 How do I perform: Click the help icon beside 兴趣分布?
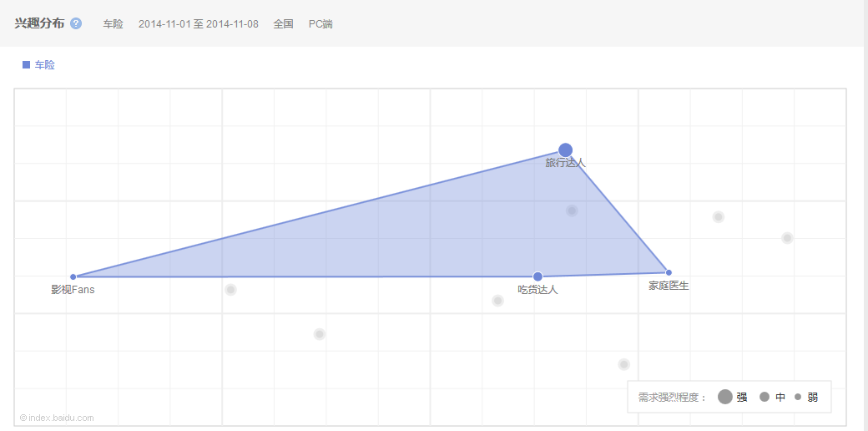76,23
